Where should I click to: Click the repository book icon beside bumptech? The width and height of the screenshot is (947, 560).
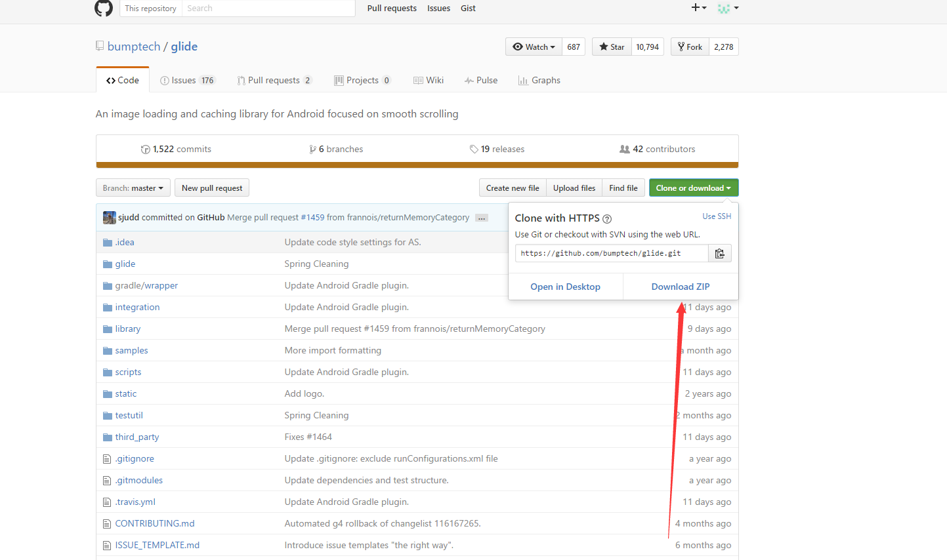coord(100,46)
